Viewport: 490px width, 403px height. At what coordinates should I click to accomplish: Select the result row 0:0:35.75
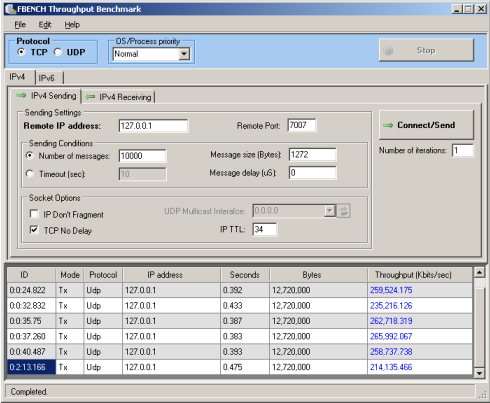click(240, 321)
